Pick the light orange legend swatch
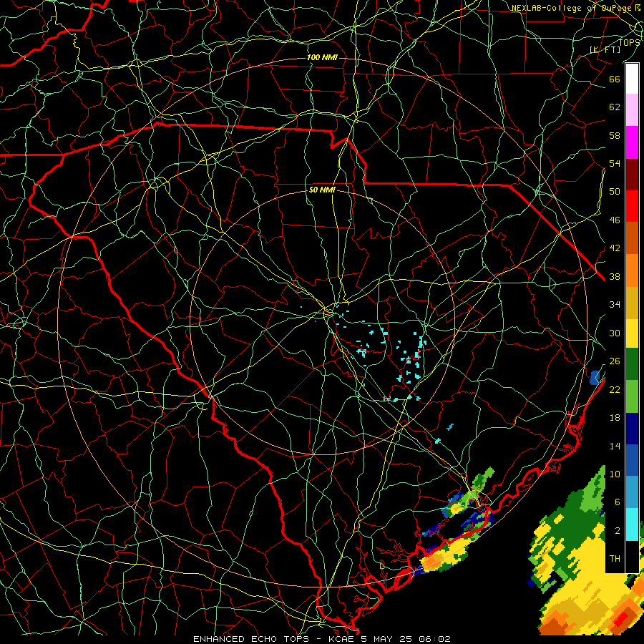Screen dimensions: 644x644 [632, 270]
